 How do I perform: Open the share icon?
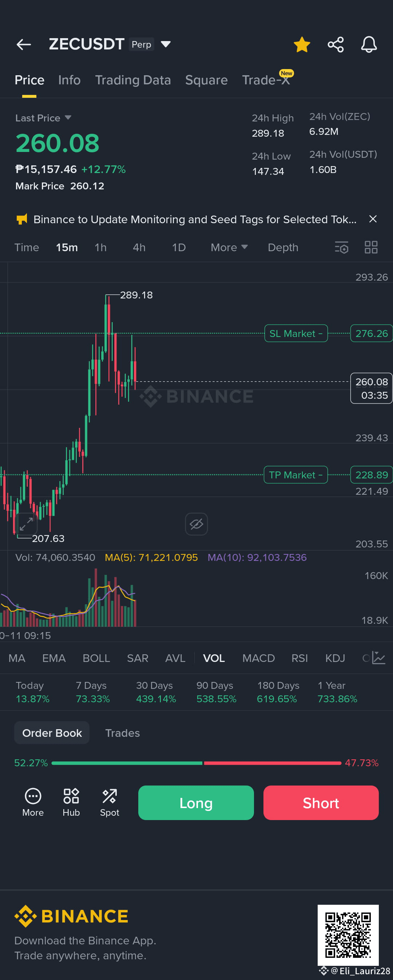[x=336, y=44]
